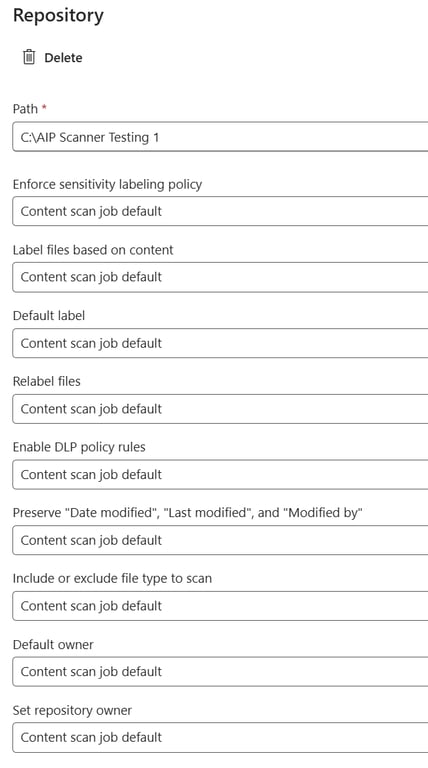Click the Repository heading

click(58, 16)
